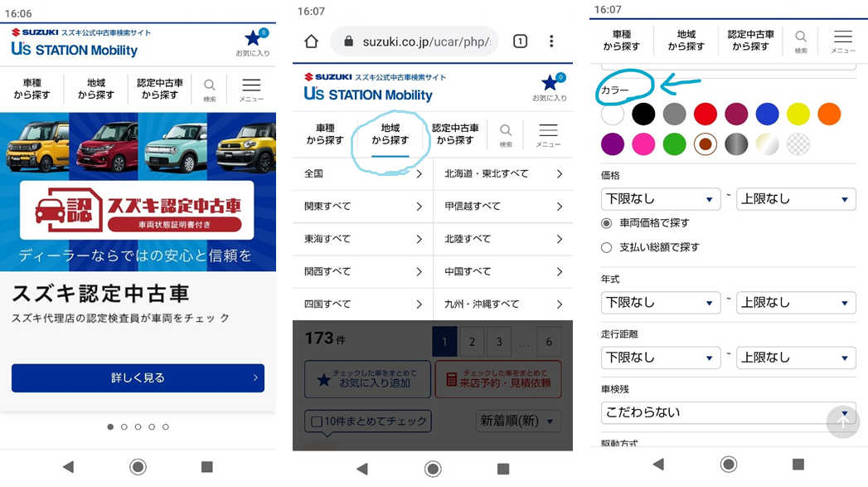Pick the pink color swatch
The height and width of the screenshot is (487, 868).
click(643, 144)
